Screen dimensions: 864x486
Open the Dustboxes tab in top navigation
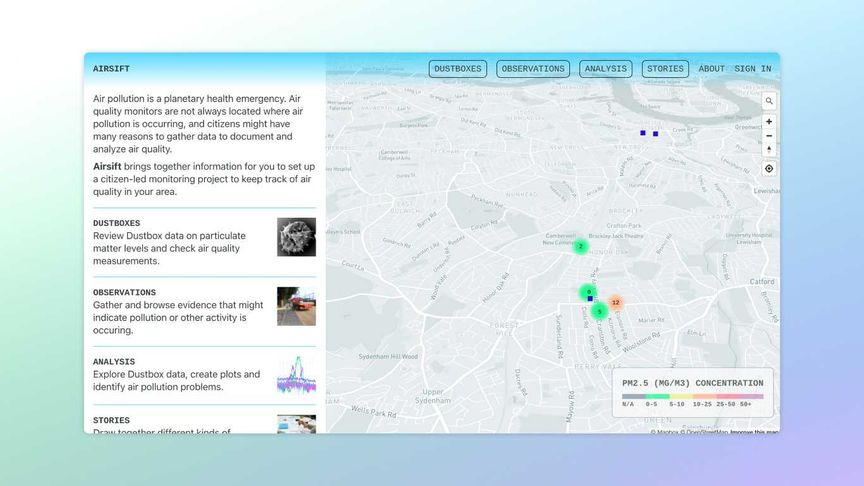coord(457,69)
